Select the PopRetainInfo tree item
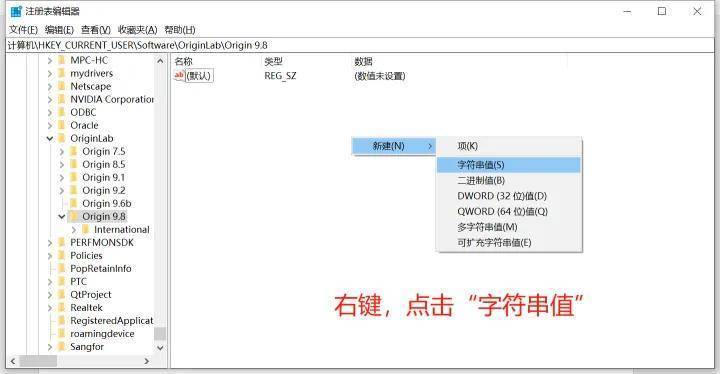The width and height of the screenshot is (720, 374). pos(101,269)
